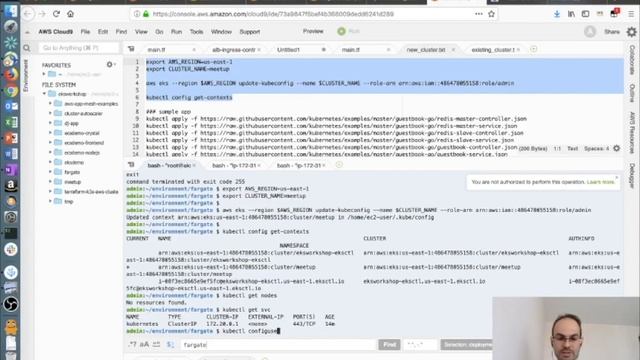
Task: Click the Find button in search bar
Action: click(x=389, y=344)
